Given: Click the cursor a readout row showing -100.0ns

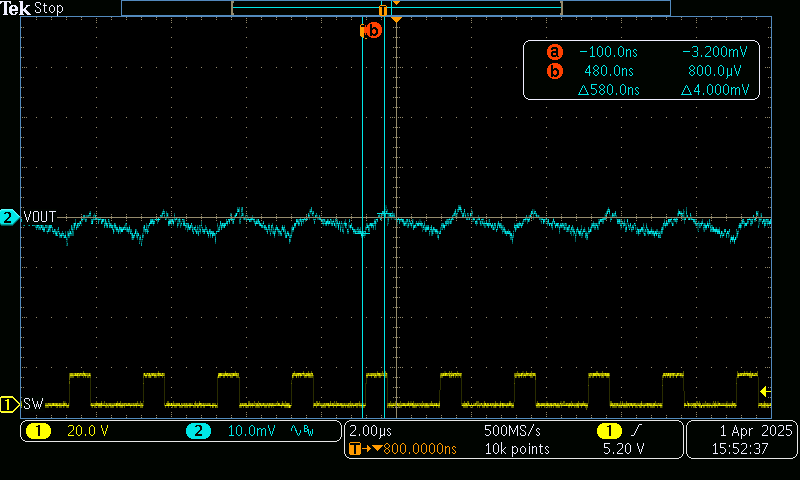Looking at the screenshot, I should [640, 52].
